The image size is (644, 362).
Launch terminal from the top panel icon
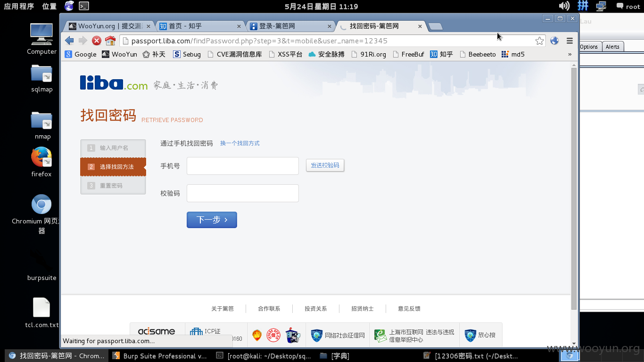83,6
